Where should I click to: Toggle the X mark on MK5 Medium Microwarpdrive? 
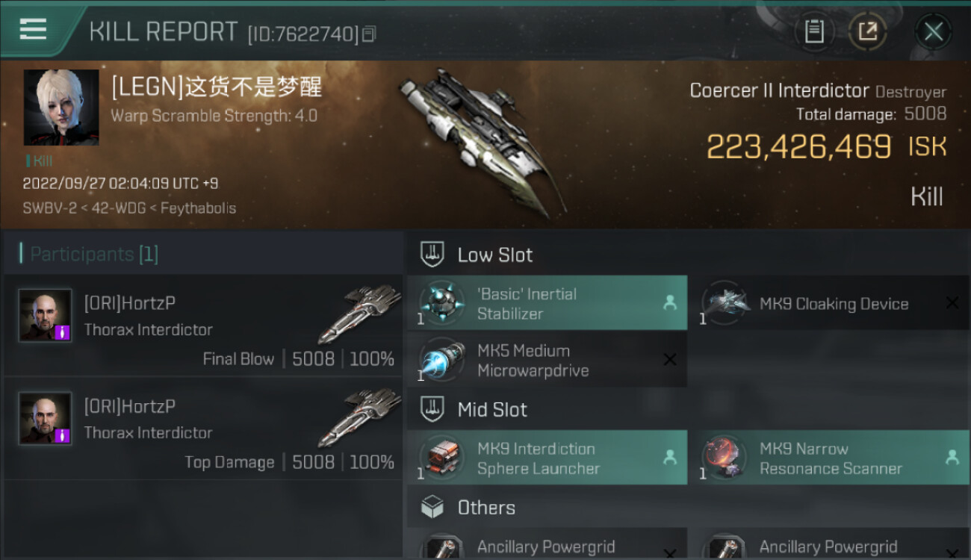point(670,360)
